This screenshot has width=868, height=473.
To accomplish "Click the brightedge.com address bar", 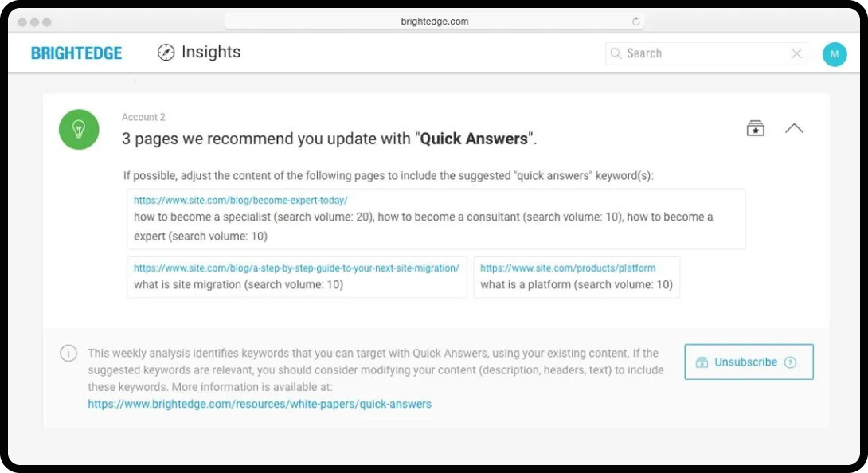I will [x=435, y=21].
